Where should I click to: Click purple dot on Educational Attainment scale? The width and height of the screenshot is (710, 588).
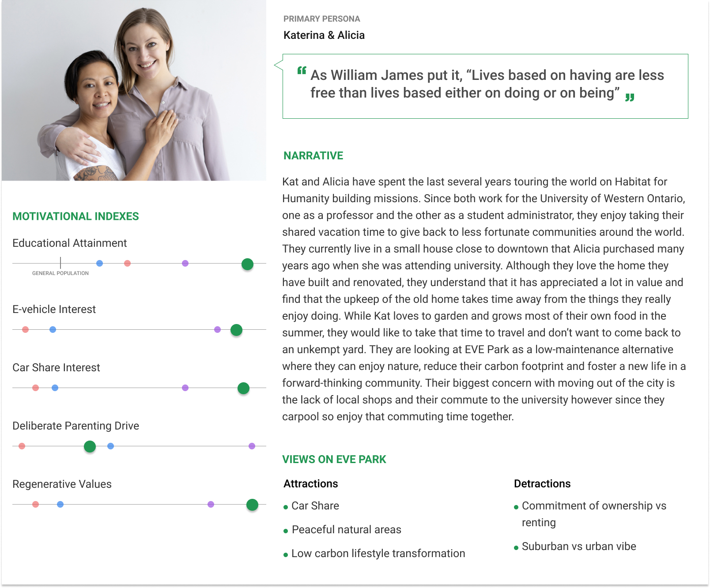[185, 264]
